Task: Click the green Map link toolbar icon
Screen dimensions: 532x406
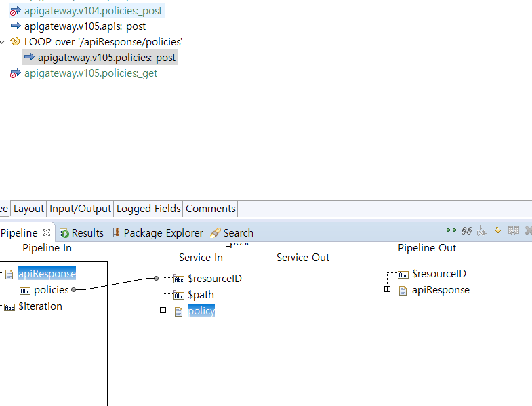Action: click(451, 231)
